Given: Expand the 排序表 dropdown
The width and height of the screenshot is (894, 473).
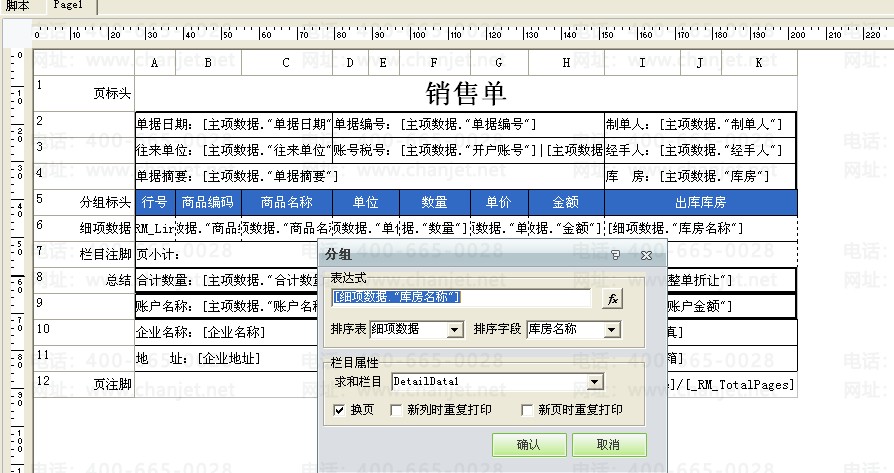Looking at the screenshot, I should click(455, 329).
